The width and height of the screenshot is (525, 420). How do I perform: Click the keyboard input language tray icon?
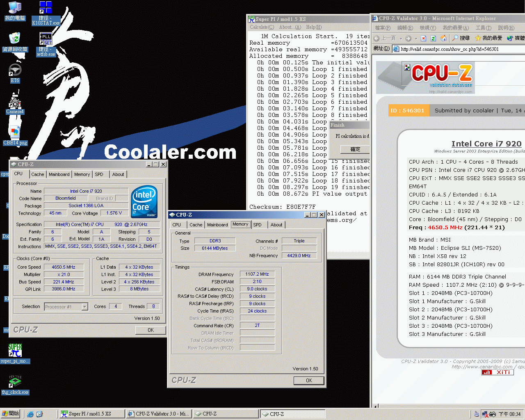pos(477,414)
